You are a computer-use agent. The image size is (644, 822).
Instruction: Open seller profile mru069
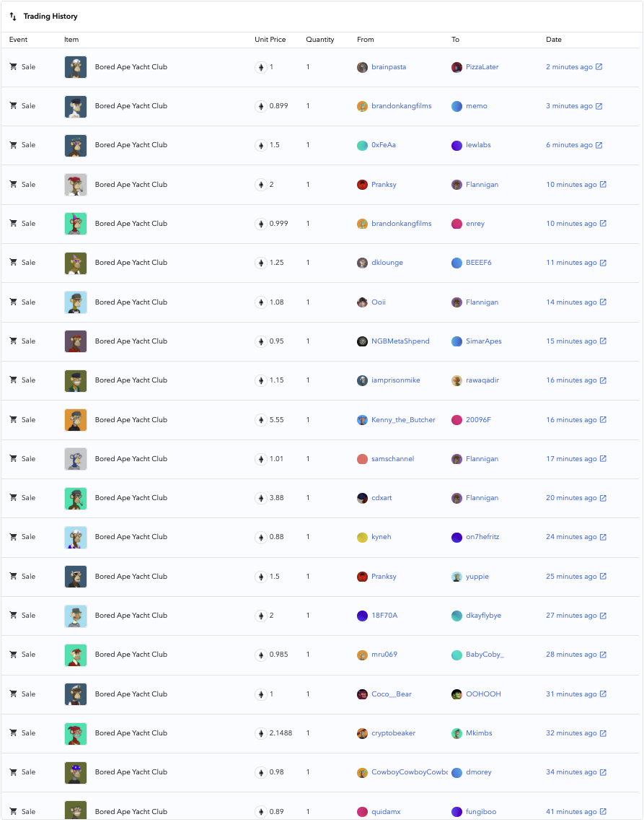tap(384, 655)
